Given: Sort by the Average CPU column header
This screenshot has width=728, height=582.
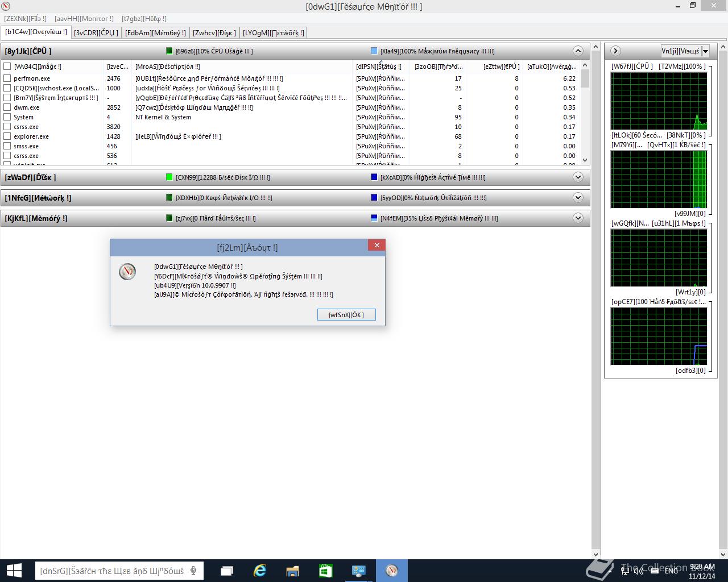Looking at the screenshot, I should tap(551, 66).
